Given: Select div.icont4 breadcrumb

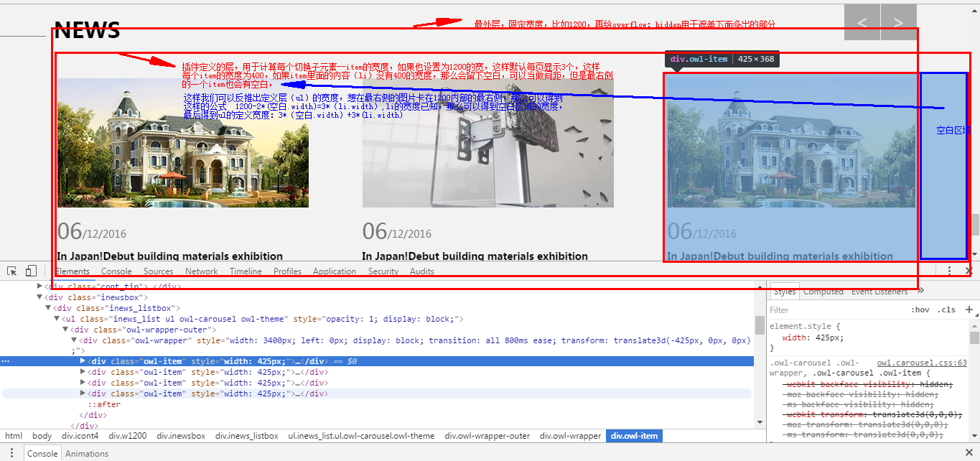Looking at the screenshot, I should 80,436.
